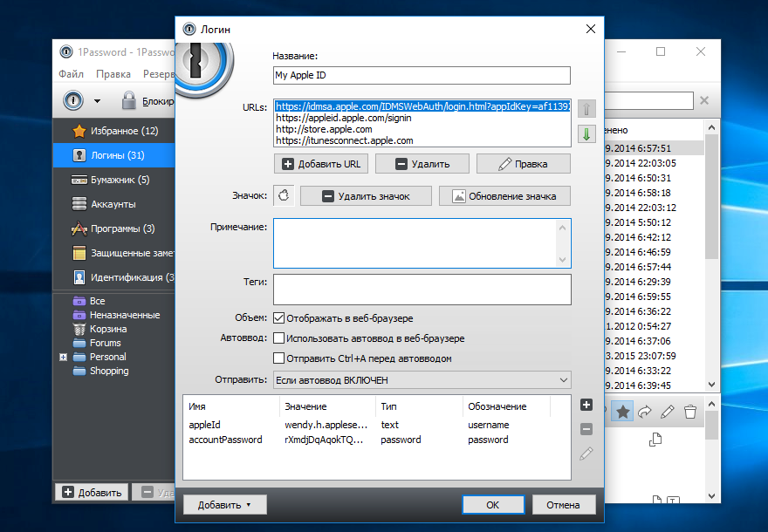Open the 'Отправить' dropdown
768x532 pixels.
click(422, 380)
